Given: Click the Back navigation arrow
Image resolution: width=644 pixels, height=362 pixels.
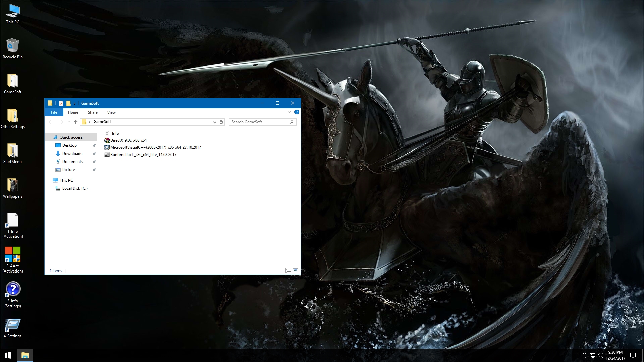Looking at the screenshot, I should coord(51,122).
